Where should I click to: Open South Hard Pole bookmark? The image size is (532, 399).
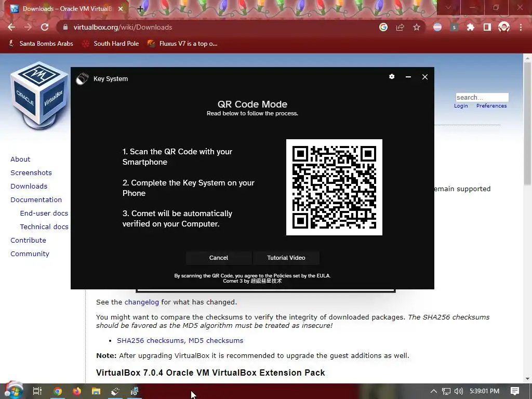tap(111, 44)
